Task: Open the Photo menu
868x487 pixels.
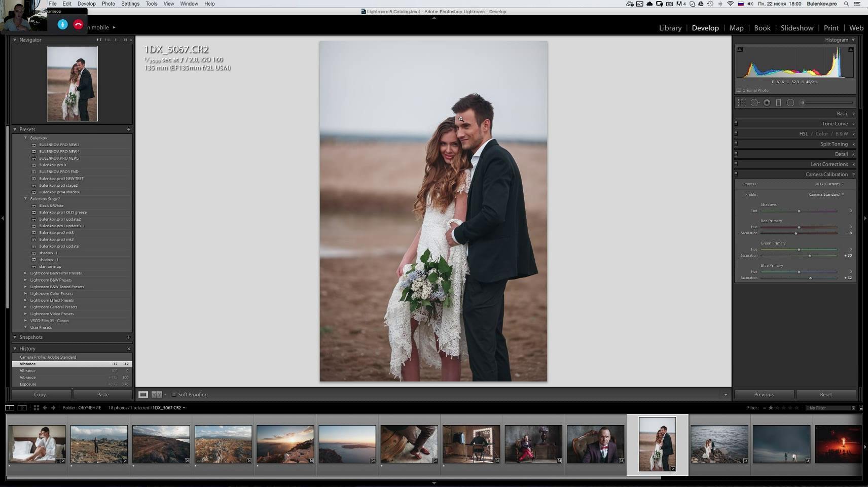Action: pos(108,4)
